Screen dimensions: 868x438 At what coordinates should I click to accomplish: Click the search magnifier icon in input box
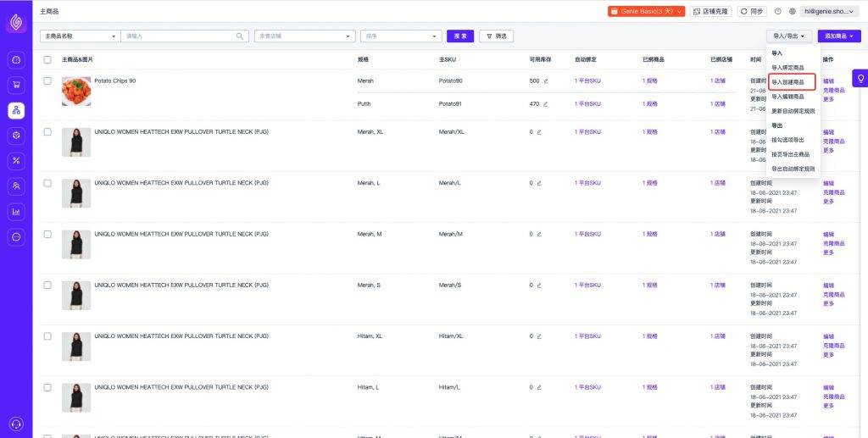coord(240,36)
